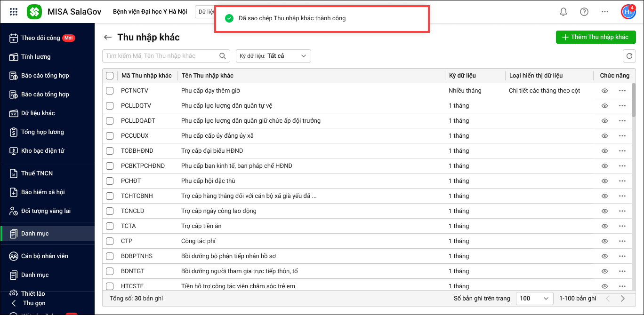Go back using the arrow beside Thu nhập khác

pyautogui.click(x=108, y=38)
